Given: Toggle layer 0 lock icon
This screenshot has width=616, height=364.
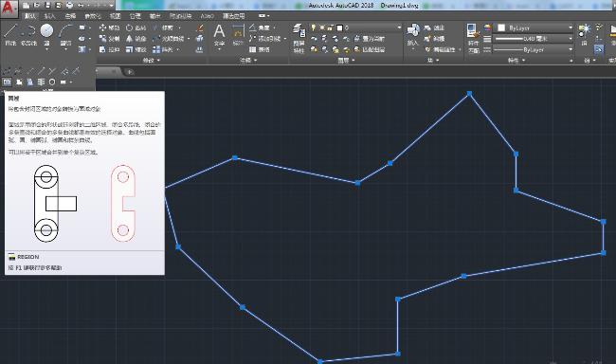Looking at the screenshot, I should (331, 27).
